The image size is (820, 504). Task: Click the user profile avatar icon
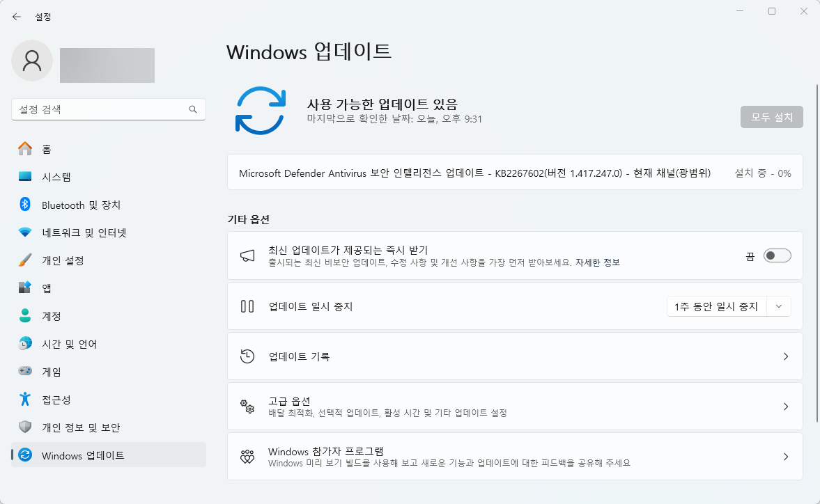pos(32,61)
